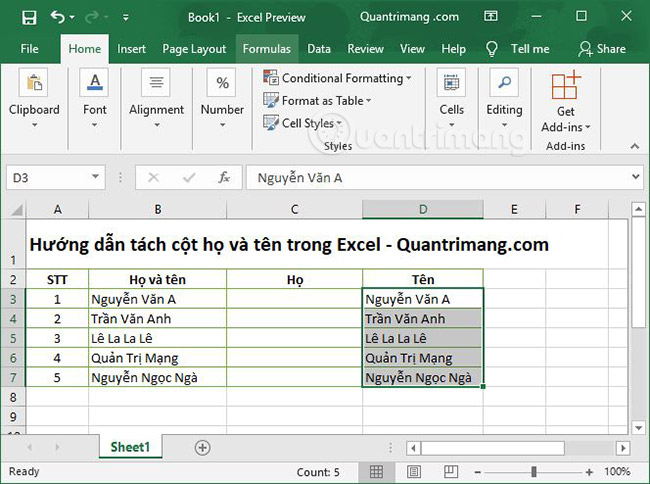Click horizontal scrollbar right arrow
This screenshot has height=484, width=650.
point(623,448)
